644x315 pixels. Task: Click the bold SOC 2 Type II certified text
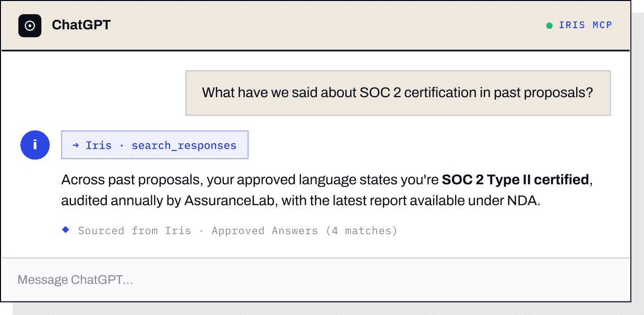(x=516, y=180)
